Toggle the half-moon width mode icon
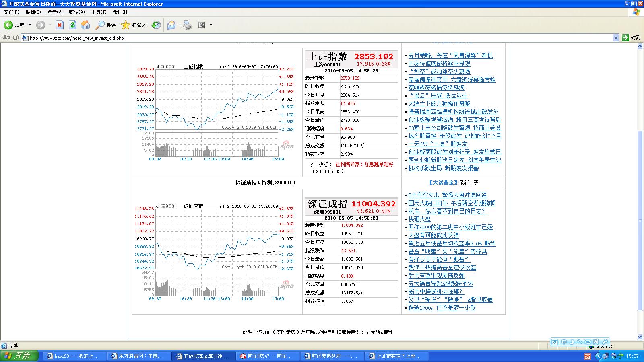Image resolution: width=644 pixels, height=362 pixels. (572, 342)
